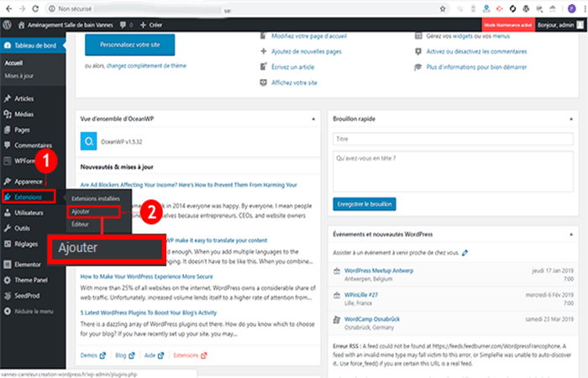
Task: Select the Accueil submenu item
Action: pyautogui.click(x=13, y=63)
